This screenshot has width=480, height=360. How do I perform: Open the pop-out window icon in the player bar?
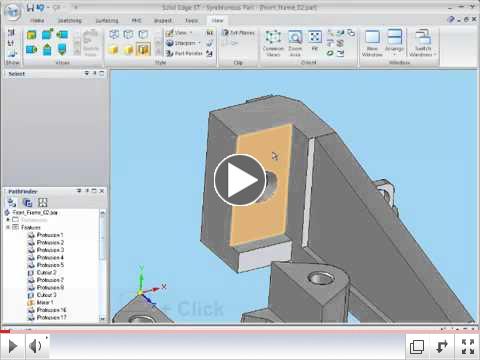(x=417, y=347)
